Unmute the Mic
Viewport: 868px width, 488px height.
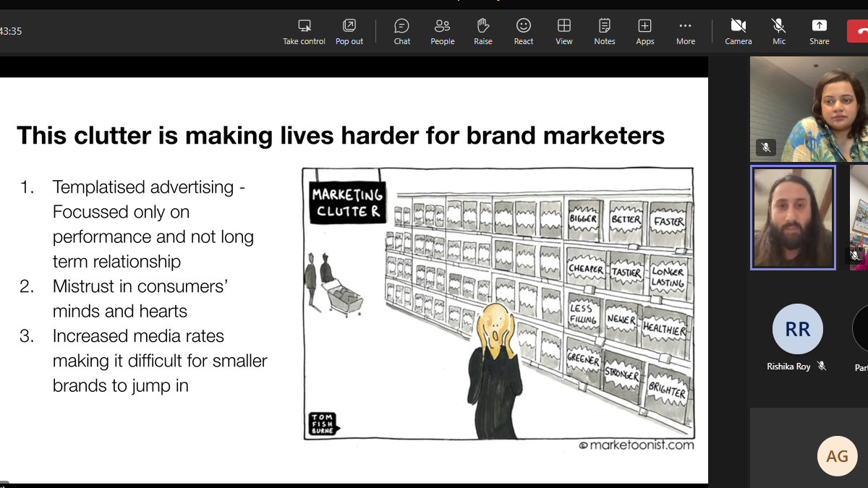pos(779,32)
